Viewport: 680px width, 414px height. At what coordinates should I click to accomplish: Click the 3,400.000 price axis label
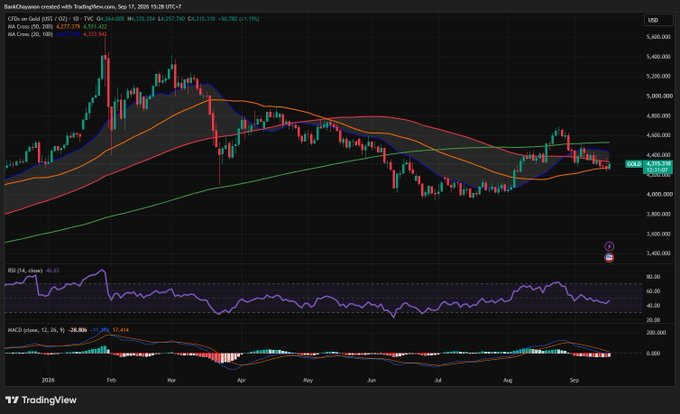coord(659,253)
